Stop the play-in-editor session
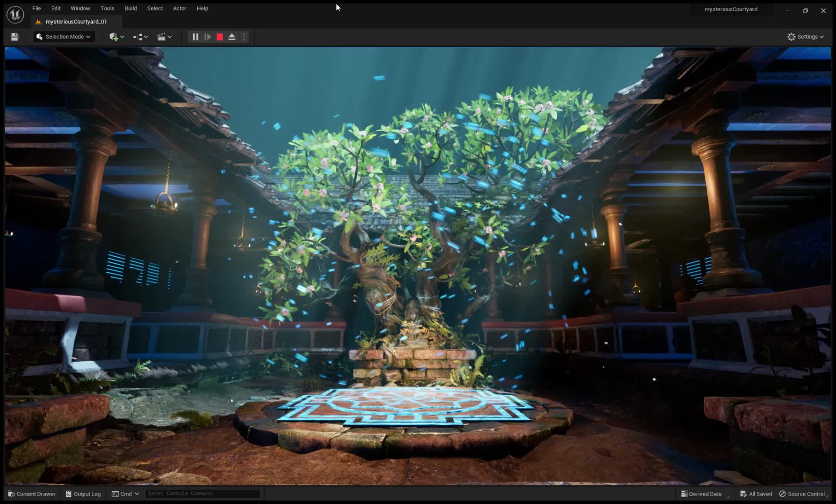This screenshot has height=504, width=836. tap(219, 37)
